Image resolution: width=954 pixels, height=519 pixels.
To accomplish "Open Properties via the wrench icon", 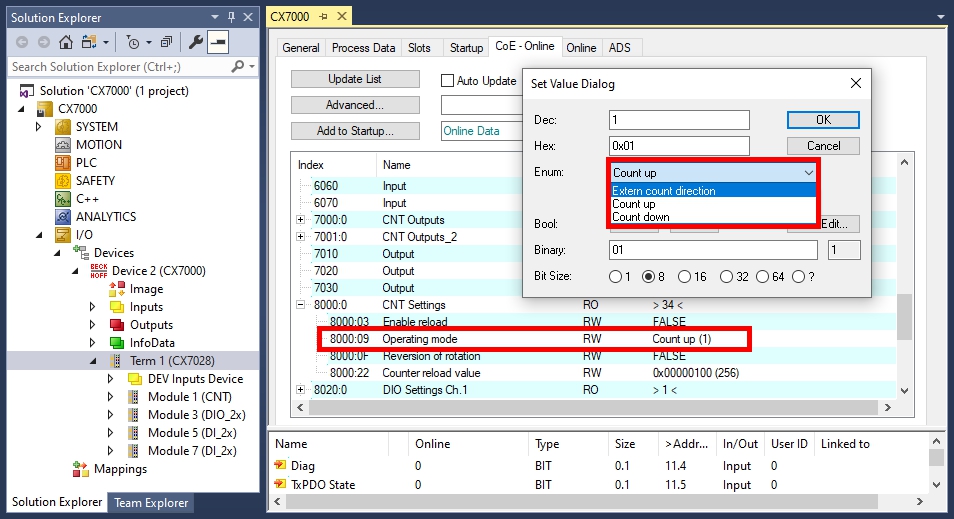I will [x=196, y=42].
